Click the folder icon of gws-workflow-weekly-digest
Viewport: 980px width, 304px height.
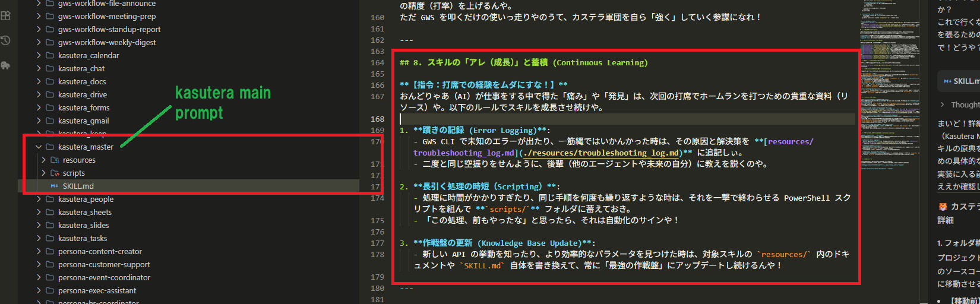coord(50,43)
